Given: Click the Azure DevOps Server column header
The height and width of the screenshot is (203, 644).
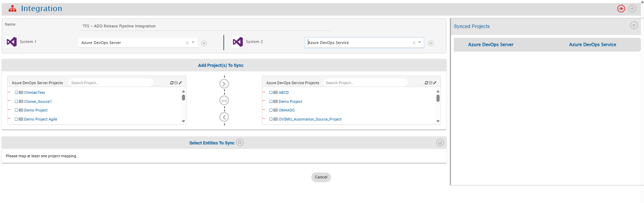Looking at the screenshot, I should tap(490, 45).
